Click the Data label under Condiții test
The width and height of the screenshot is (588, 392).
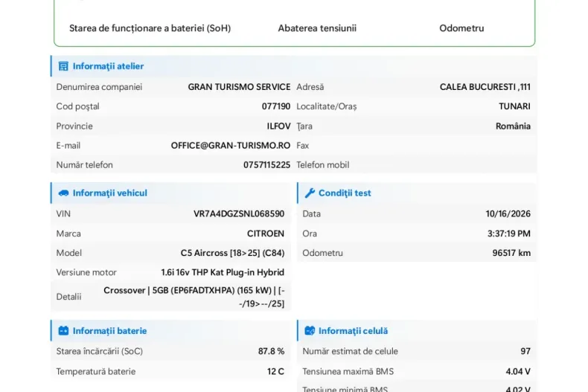click(x=312, y=213)
